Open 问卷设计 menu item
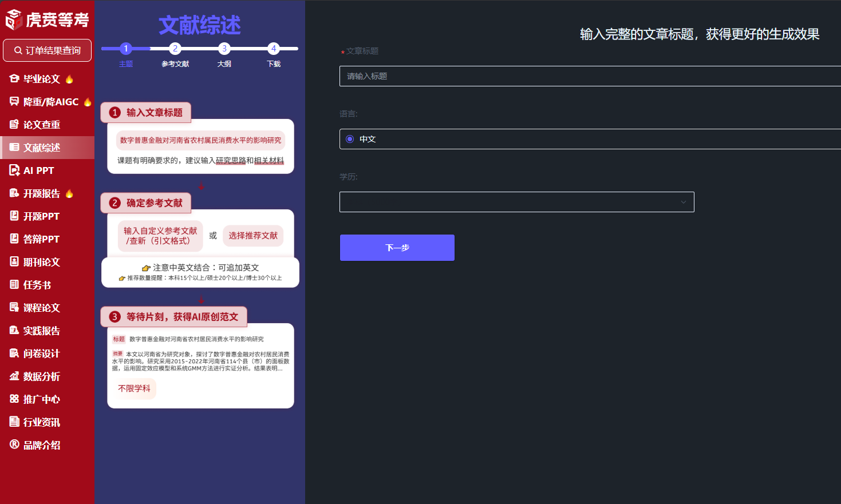Viewport: 841px width, 504px height. [x=48, y=354]
